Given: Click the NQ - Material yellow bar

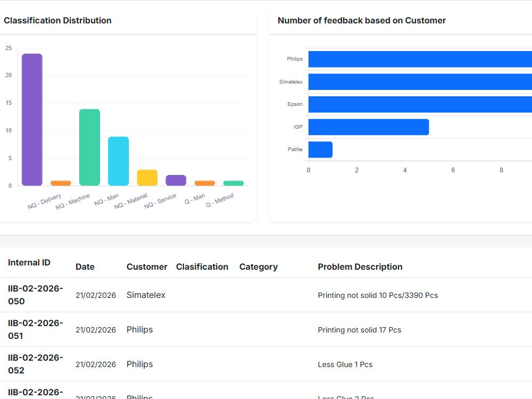Looking at the screenshot, I should (x=147, y=178).
